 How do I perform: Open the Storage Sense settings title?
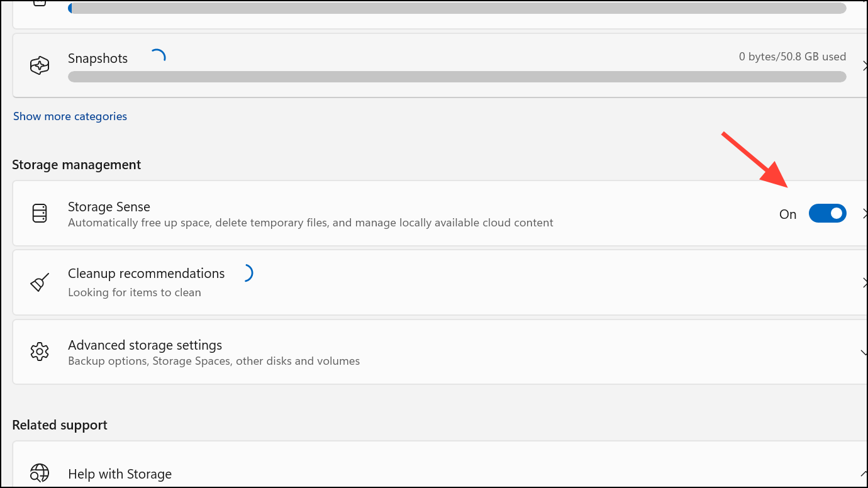(109, 207)
